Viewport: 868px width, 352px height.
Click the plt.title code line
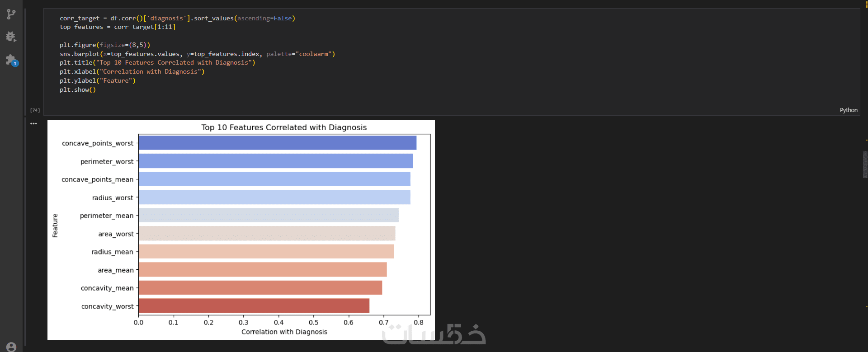point(157,63)
